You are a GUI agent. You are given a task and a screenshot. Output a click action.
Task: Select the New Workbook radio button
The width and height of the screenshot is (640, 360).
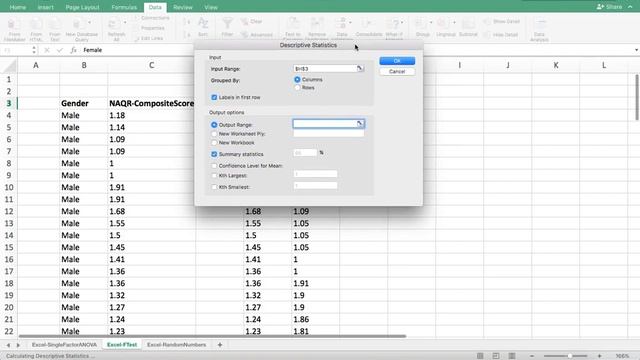[214, 143]
